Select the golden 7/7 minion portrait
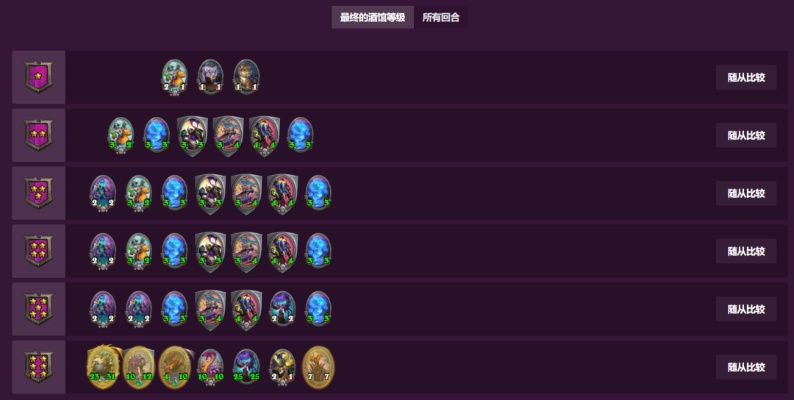This screenshot has height=400, width=794. click(x=318, y=367)
